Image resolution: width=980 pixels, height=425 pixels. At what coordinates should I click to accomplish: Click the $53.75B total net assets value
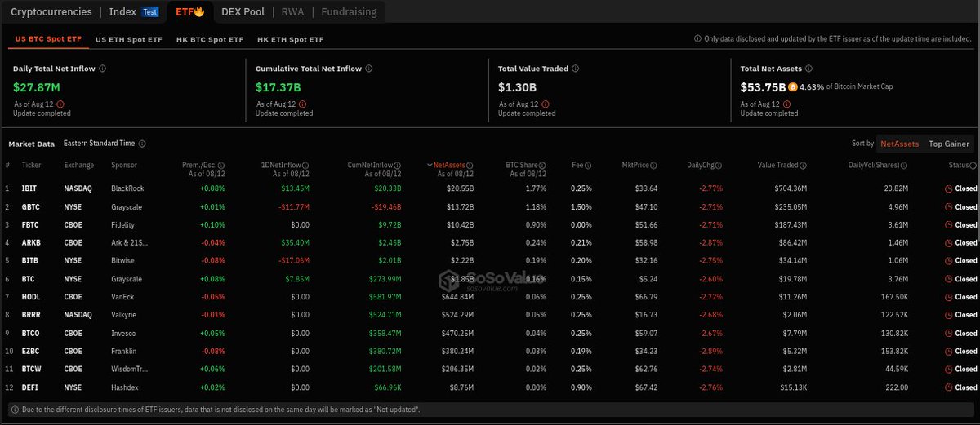(x=763, y=86)
